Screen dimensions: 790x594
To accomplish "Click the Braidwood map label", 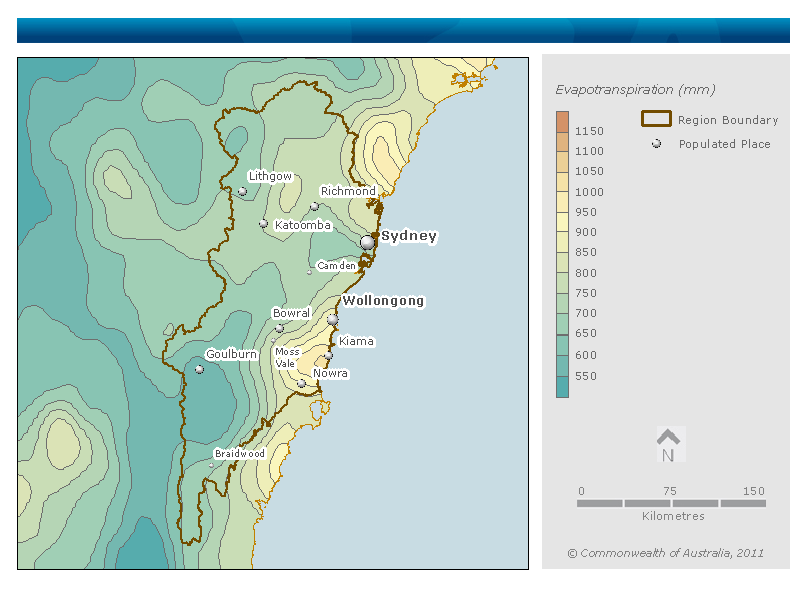I will 240,454.
